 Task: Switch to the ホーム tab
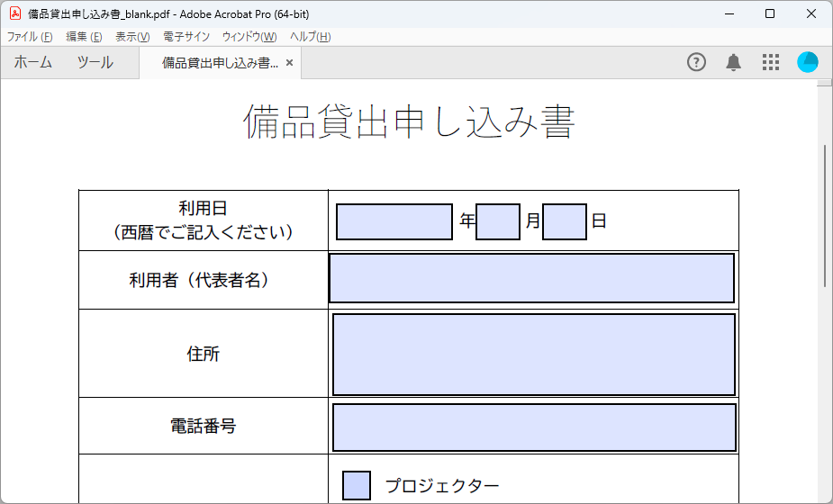(33, 63)
